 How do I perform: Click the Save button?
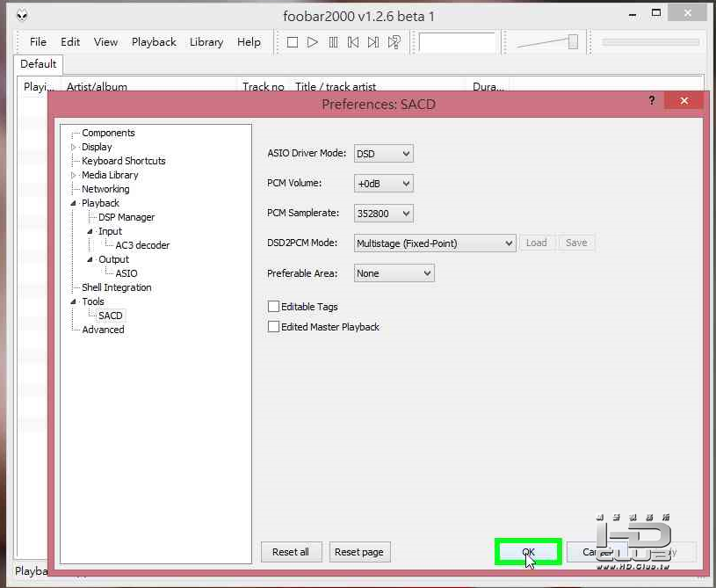(x=576, y=243)
